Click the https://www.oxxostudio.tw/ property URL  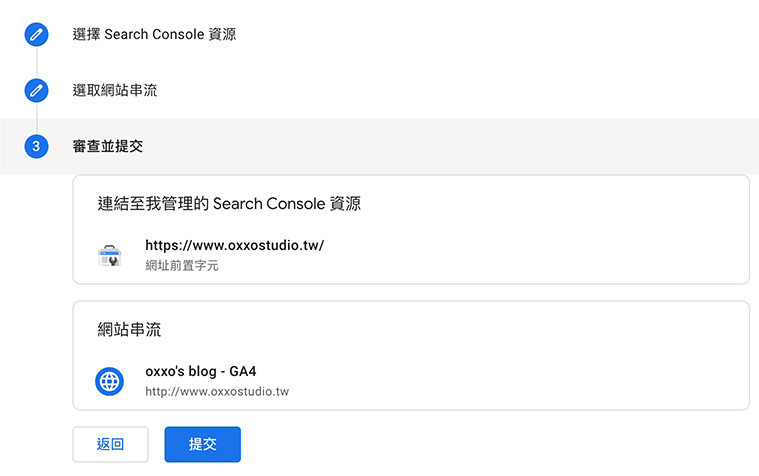pyautogui.click(x=235, y=245)
